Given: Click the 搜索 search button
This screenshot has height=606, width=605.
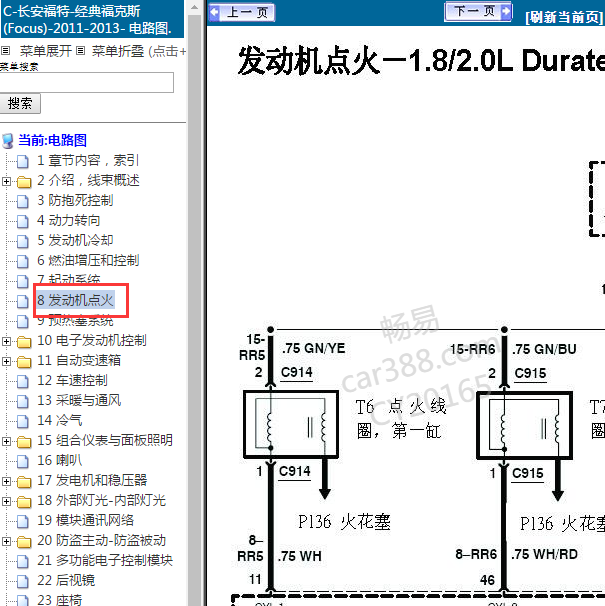Looking at the screenshot, I should pyautogui.click(x=20, y=104).
